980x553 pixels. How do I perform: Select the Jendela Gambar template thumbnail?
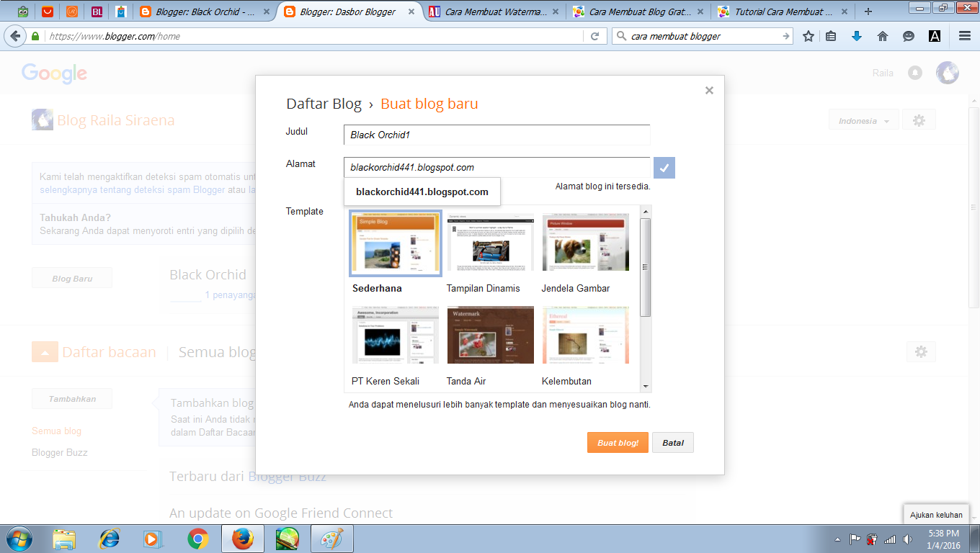585,242
